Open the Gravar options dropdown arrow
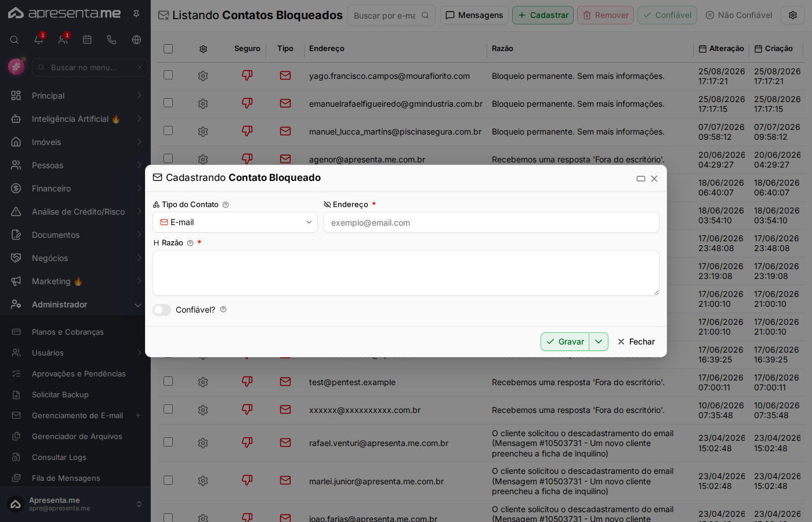 tap(599, 342)
